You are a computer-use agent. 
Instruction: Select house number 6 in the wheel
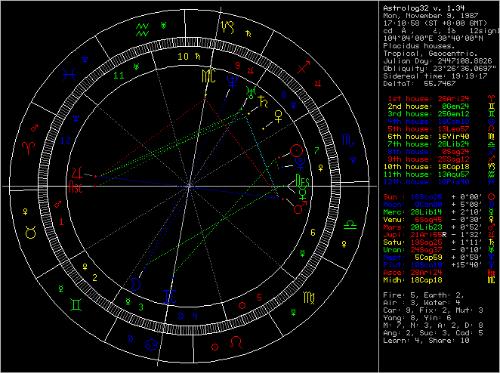pos(313,233)
